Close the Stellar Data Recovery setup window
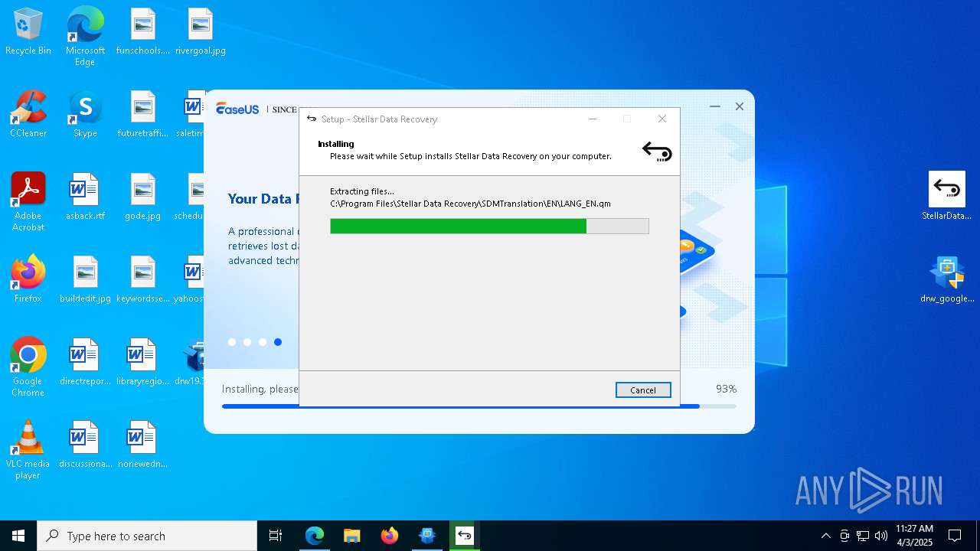The height and width of the screenshot is (551, 980). [662, 119]
